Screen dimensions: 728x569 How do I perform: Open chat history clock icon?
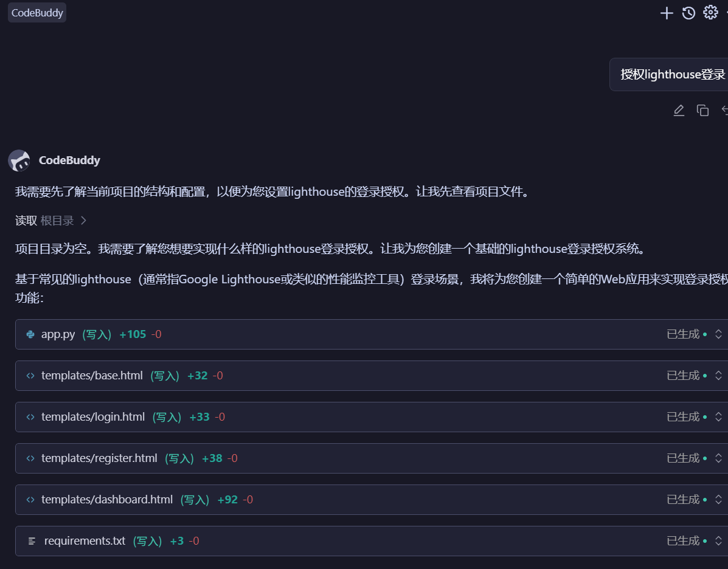click(x=688, y=13)
